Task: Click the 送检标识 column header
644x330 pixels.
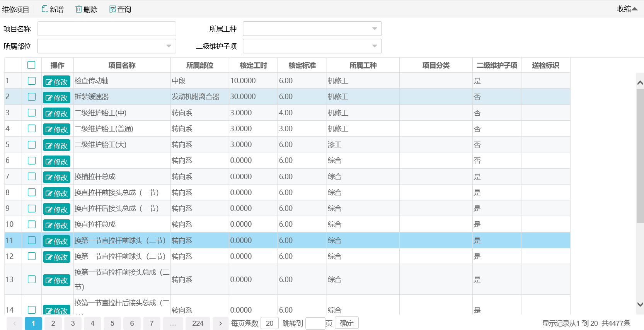Action: (x=545, y=65)
